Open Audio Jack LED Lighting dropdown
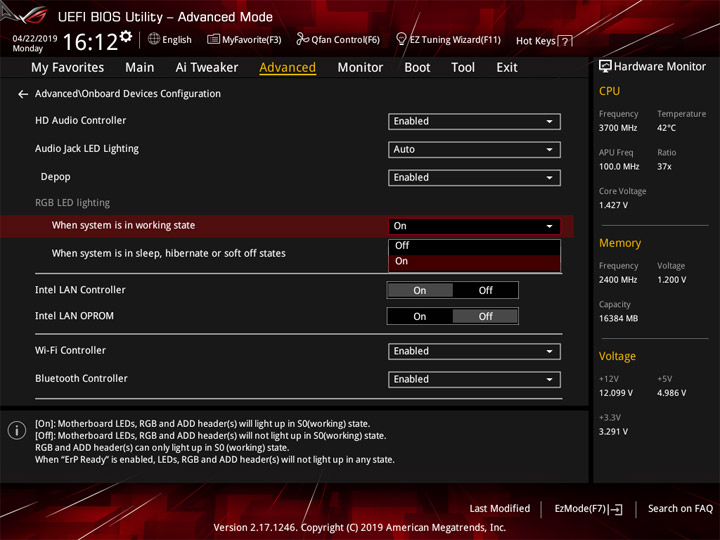Viewport: 720px width, 540px height. click(x=474, y=149)
